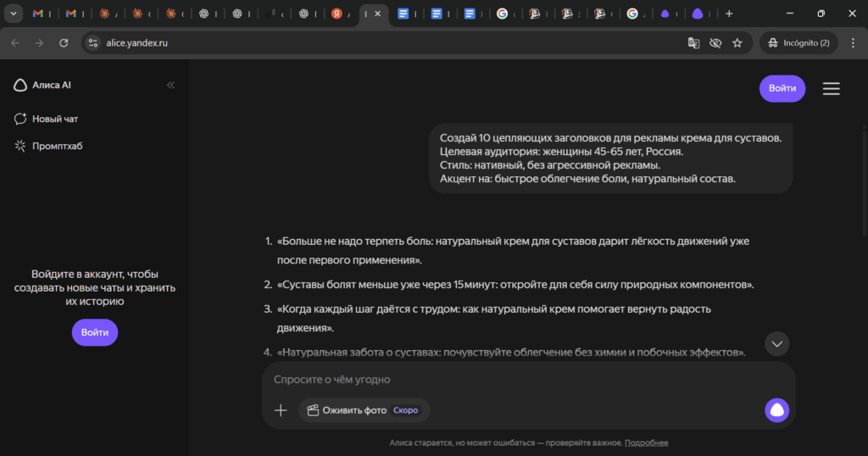Open the tab search dropdown arrow
Viewport: 868px width, 456px height.
(14, 14)
